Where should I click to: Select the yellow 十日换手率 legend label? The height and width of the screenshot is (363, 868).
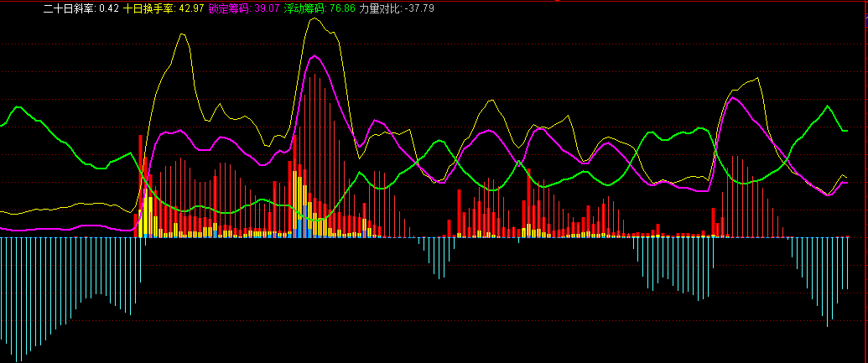click(x=150, y=8)
